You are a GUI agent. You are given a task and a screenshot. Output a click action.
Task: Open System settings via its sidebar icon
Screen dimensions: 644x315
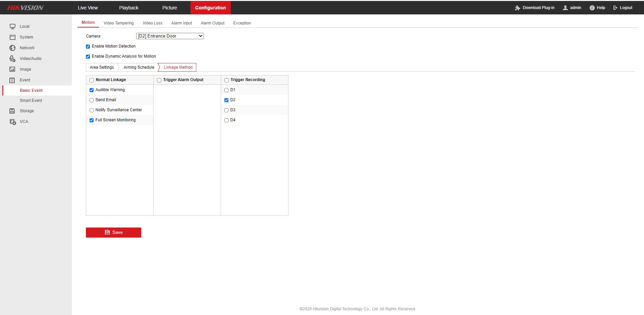coord(12,37)
